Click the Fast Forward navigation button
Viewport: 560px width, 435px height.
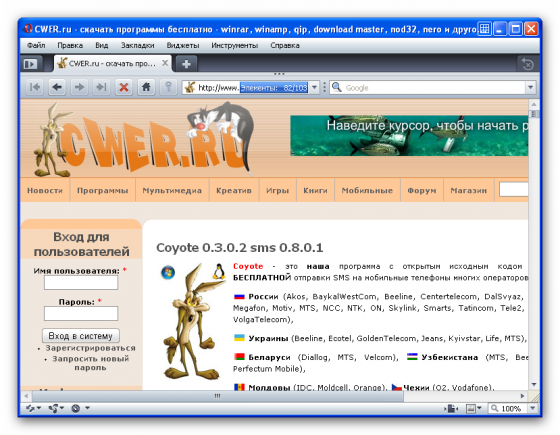tap(101, 87)
